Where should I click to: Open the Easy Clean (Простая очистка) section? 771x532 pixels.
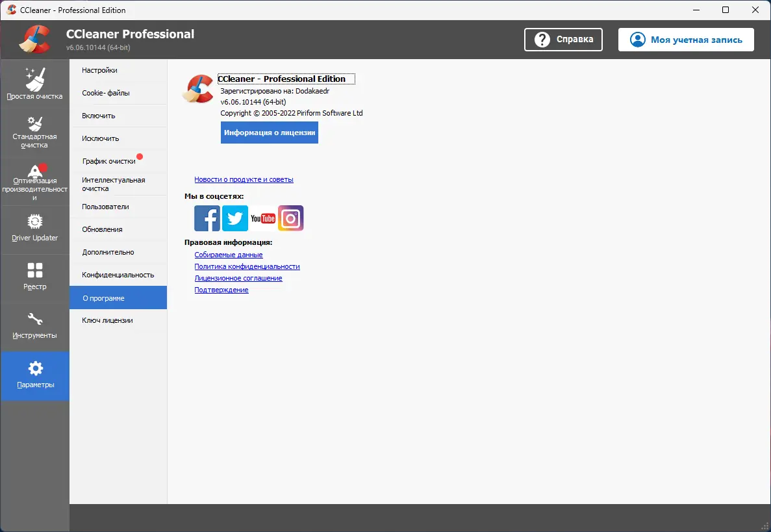pyautogui.click(x=34, y=84)
